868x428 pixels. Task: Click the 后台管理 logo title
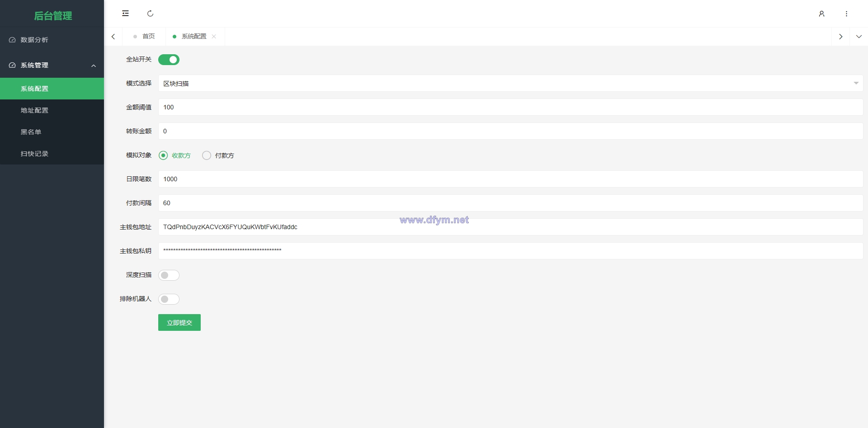coord(53,16)
